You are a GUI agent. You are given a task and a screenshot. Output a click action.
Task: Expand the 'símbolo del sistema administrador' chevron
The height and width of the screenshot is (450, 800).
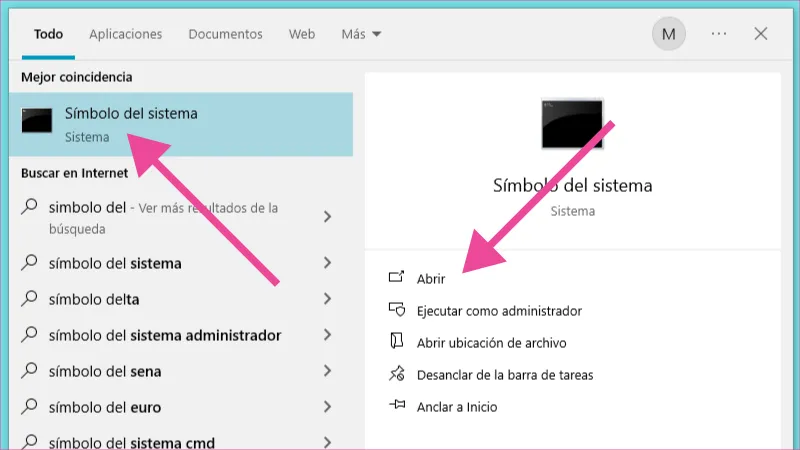click(x=328, y=335)
